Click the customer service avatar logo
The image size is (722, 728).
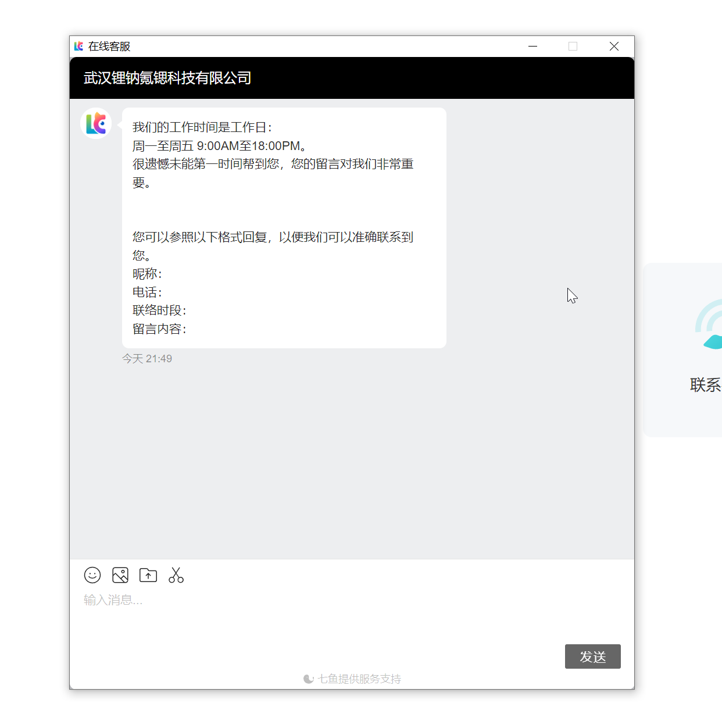click(x=96, y=123)
